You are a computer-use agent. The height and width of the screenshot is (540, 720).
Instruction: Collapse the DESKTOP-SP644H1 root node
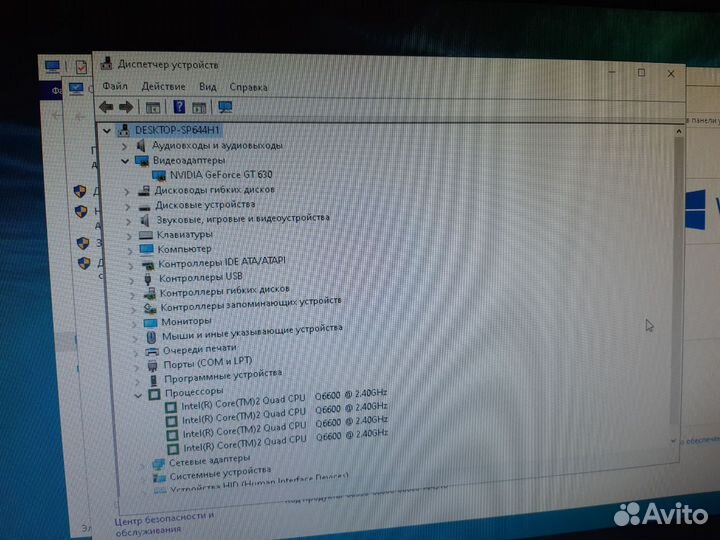click(x=108, y=130)
